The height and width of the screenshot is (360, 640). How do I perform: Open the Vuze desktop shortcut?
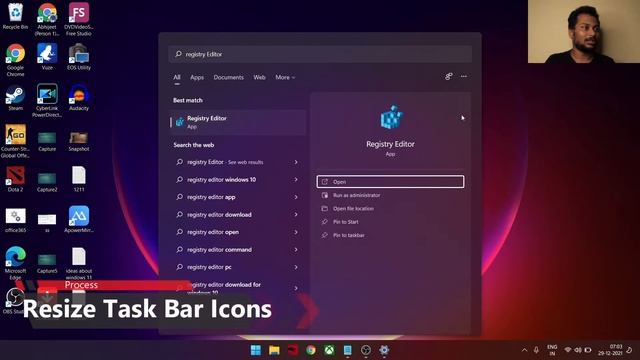point(47,57)
